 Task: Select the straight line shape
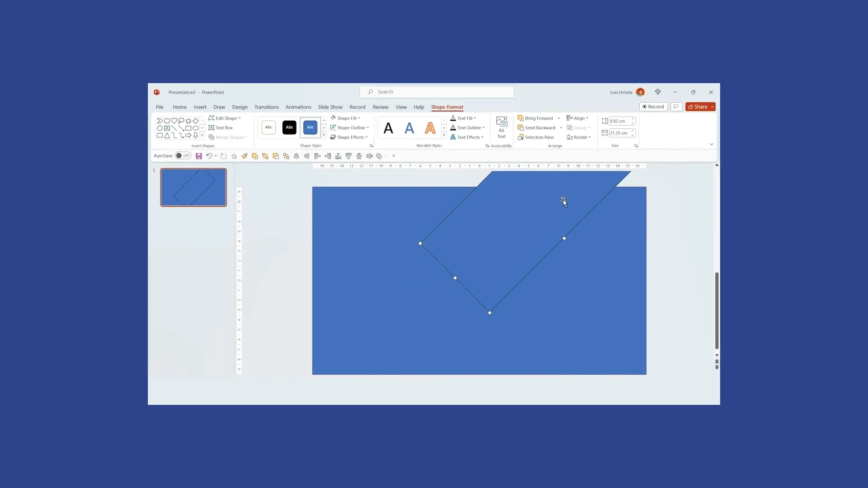pos(174,128)
